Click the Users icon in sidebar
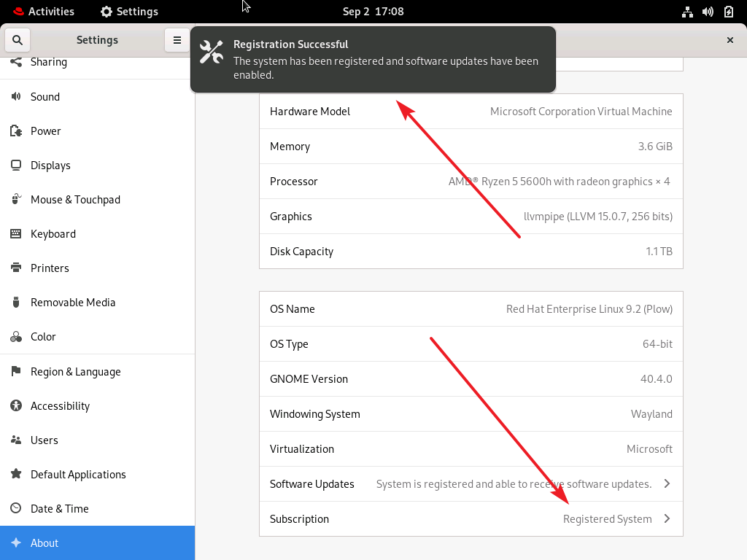This screenshot has height=560, width=747. [16, 440]
